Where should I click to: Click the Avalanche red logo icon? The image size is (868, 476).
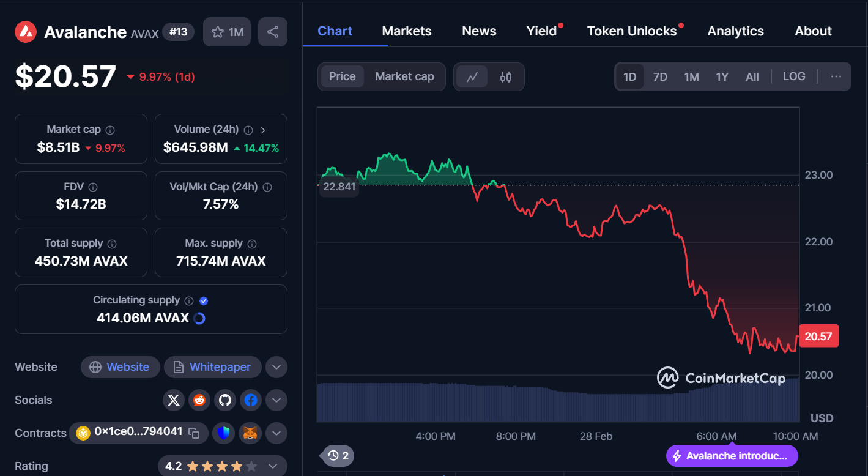tap(26, 32)
